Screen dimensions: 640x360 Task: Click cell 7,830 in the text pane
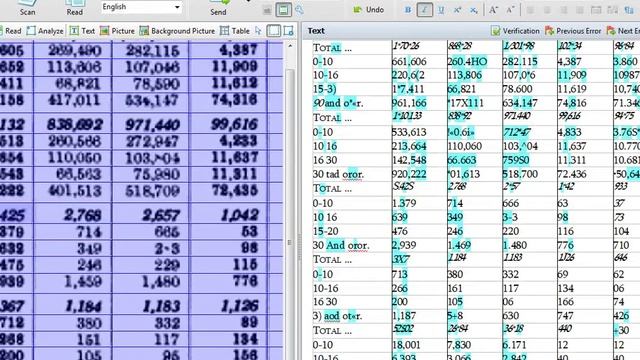point(459,345)
